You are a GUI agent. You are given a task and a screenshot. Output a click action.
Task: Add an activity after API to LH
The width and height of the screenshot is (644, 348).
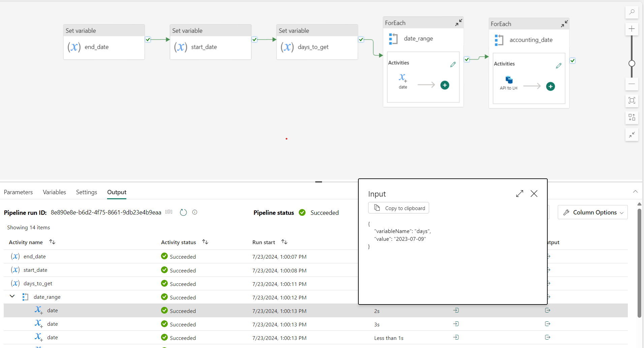(x=551, y=86)
